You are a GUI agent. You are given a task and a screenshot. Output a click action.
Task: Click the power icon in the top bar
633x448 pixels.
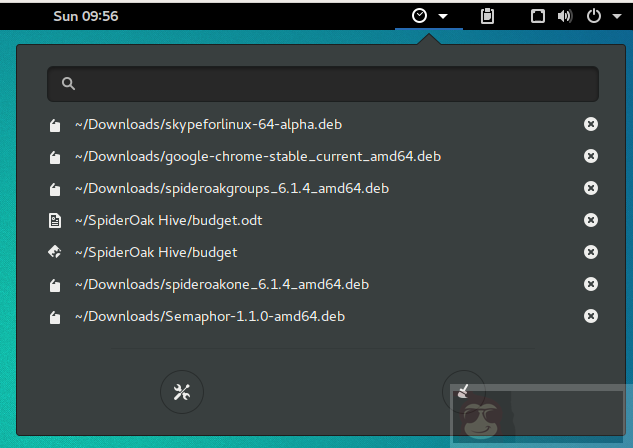coord(593,16)
